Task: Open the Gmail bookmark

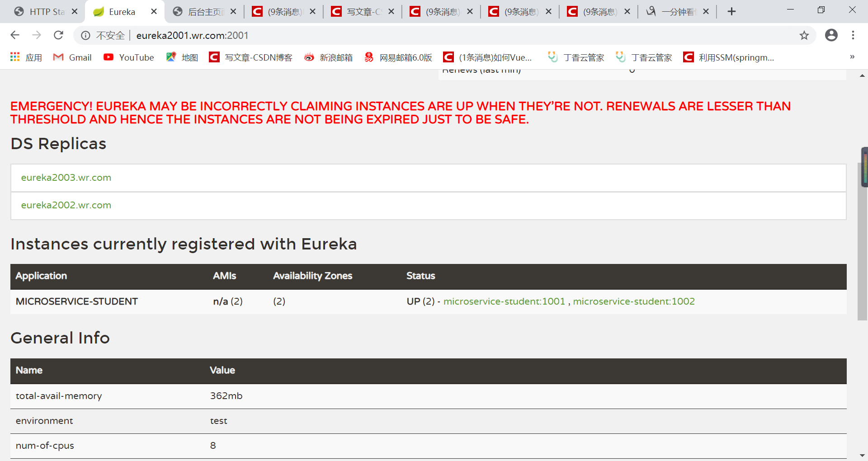Action: (72, 57)
